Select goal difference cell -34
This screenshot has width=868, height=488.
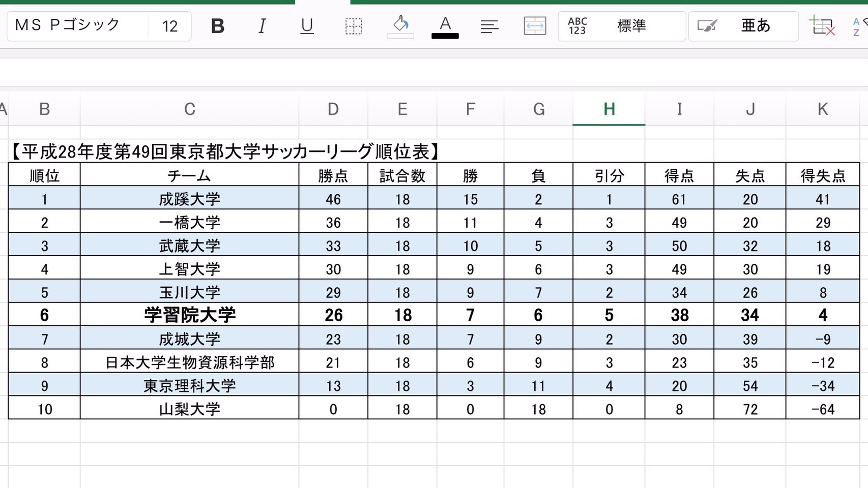823,385
